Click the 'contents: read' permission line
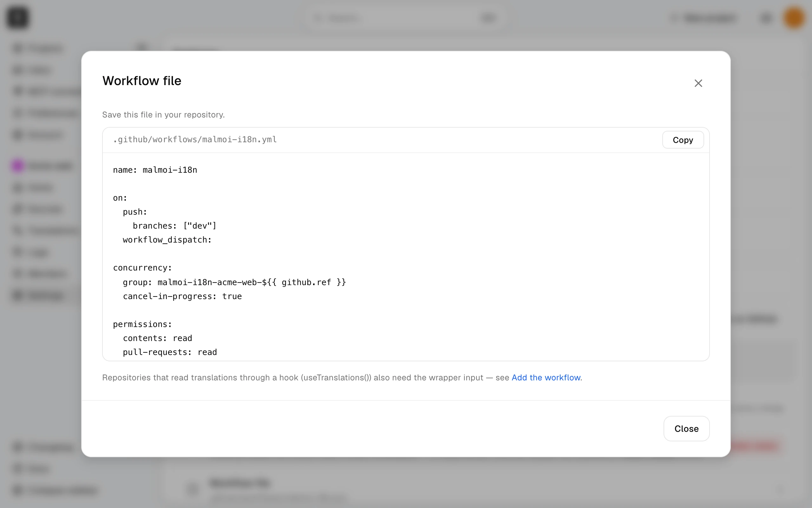 tap(157, 338)
